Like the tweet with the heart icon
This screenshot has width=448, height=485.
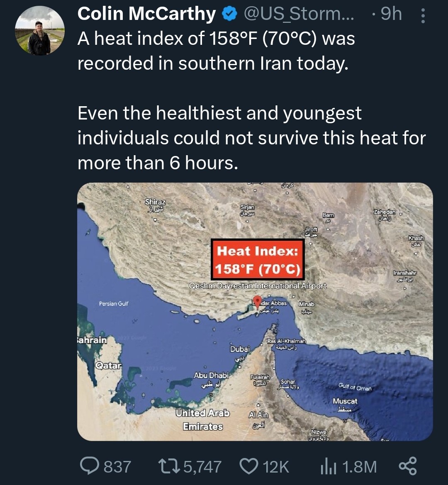[x=249, y=466]
